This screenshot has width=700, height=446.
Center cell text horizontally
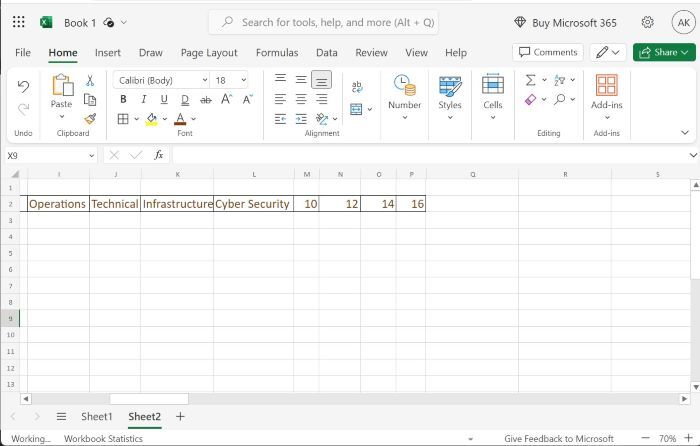(x=301, y=99)
